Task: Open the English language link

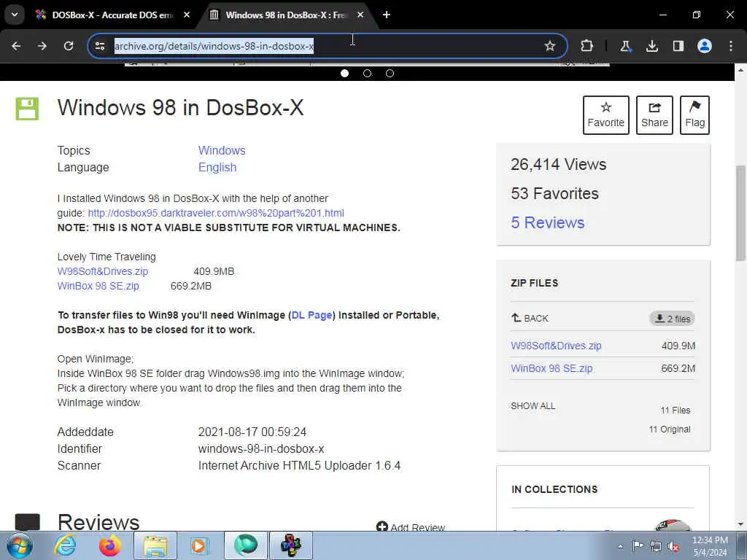Action: coord(217,168)
